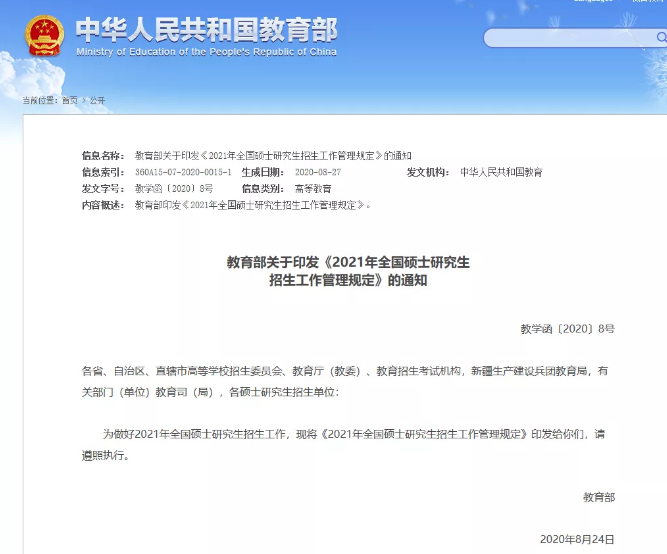Click the 中华人民共和国教育部 site title
This screenshot has height=554, width=667.
pyautogui.click(x=206, y=28)
